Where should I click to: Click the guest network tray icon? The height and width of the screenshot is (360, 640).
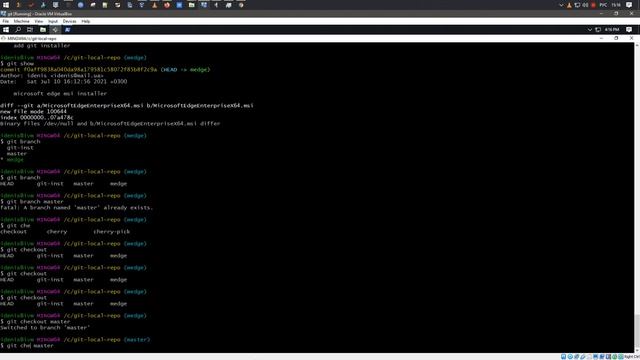(x=598, y=30)
